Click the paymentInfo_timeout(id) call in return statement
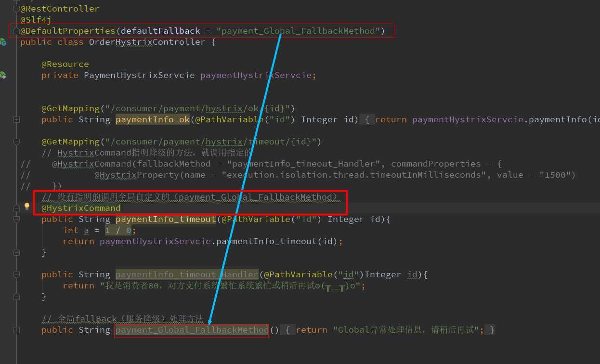The image size is (600, 364). click(277, 241)
